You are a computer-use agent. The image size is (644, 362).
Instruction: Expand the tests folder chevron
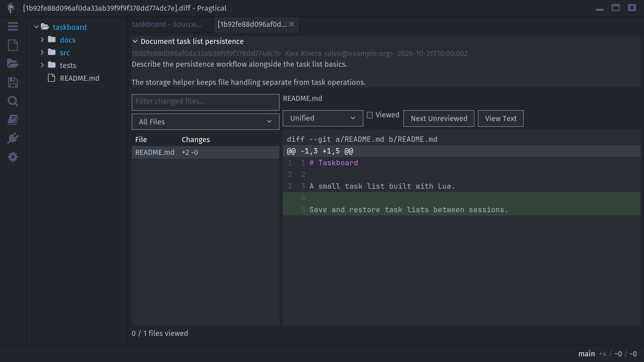coord(42,65)
